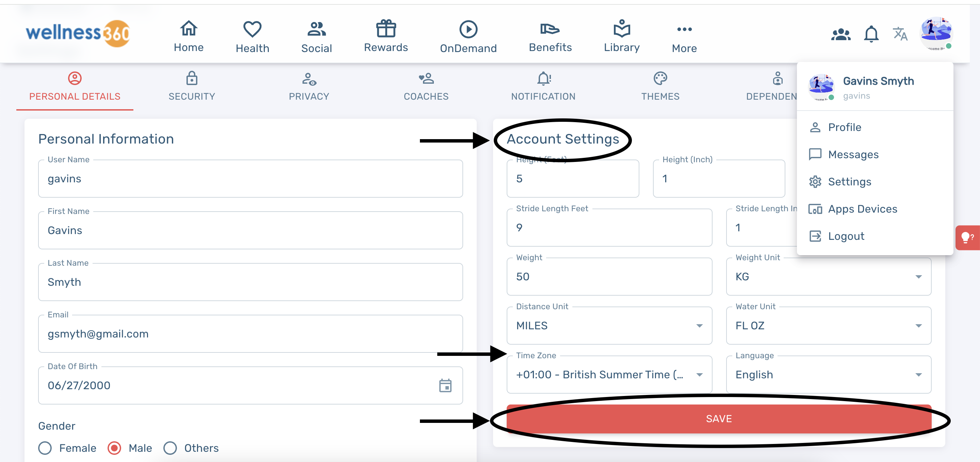Expand the Weight Unit KG dropdown
The height and width of the screenshot is (462, 980).
828,277
